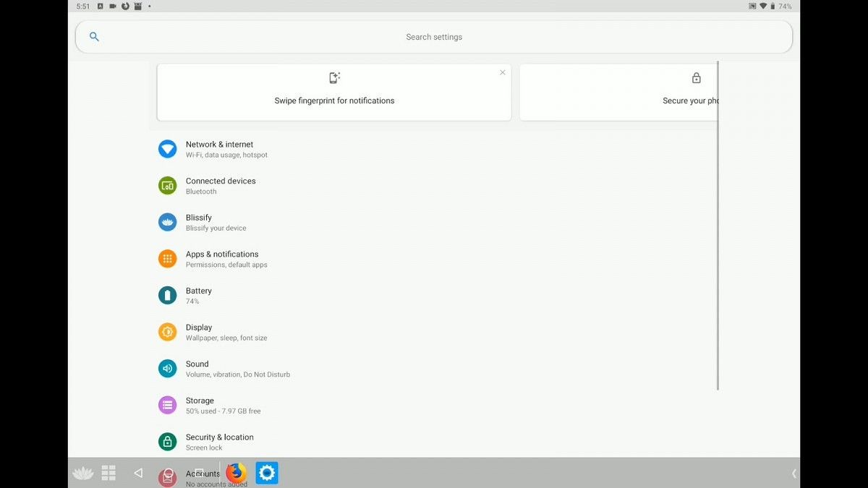
Task: Select the green Battery icon
Action: pos(167,295)
